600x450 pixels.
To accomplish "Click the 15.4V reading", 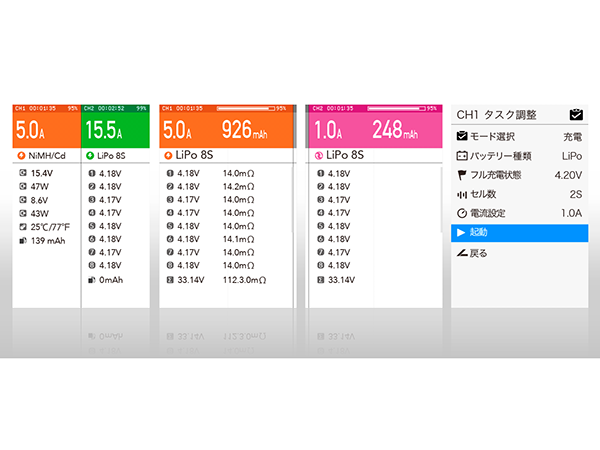I will (42, 173).
